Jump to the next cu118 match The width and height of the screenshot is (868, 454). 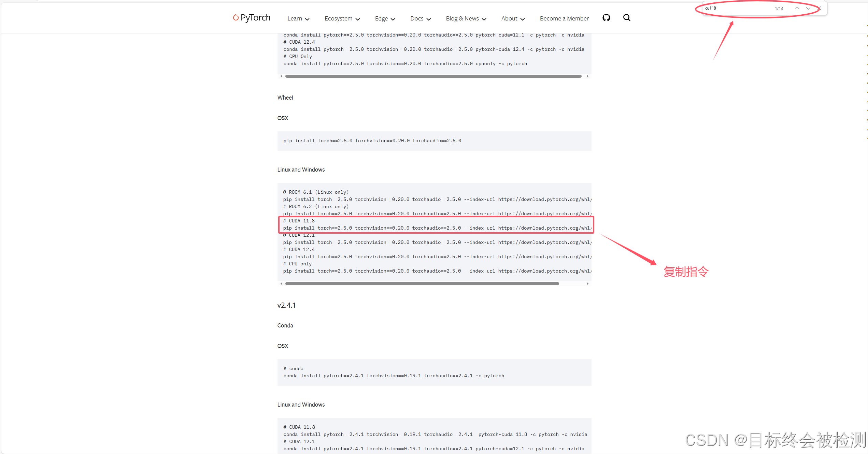808,8
